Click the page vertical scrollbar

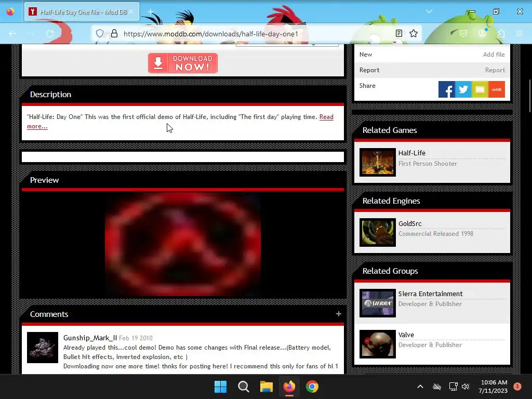[529, 96]
